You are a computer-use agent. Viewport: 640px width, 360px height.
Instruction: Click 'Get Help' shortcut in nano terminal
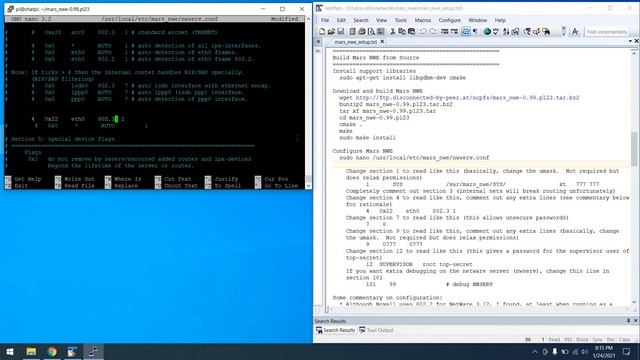coord(28,179)
